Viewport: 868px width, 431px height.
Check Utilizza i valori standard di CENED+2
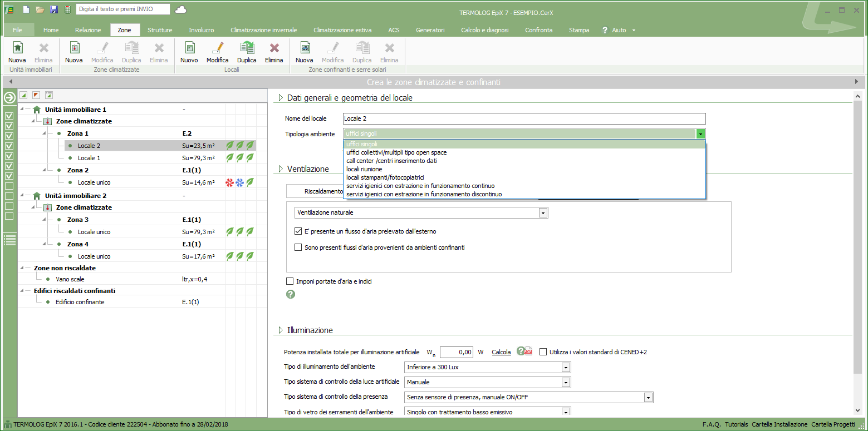coord(543,351)
